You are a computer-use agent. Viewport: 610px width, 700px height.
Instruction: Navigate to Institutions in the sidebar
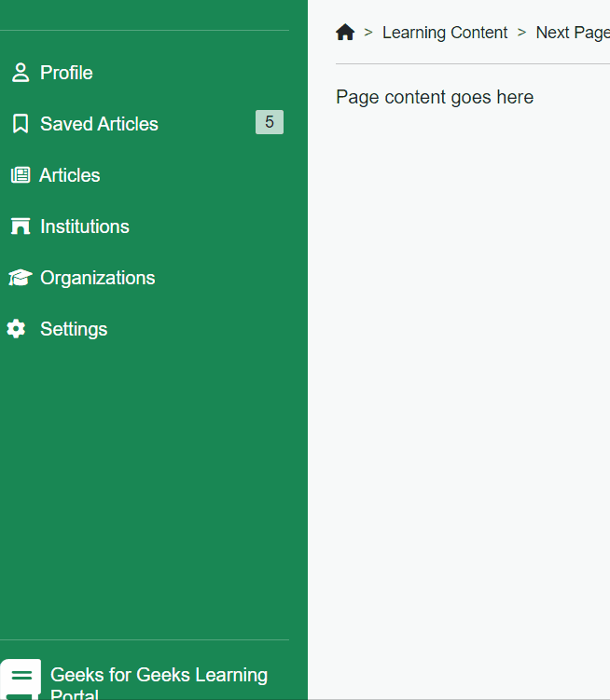click(84, 226)
